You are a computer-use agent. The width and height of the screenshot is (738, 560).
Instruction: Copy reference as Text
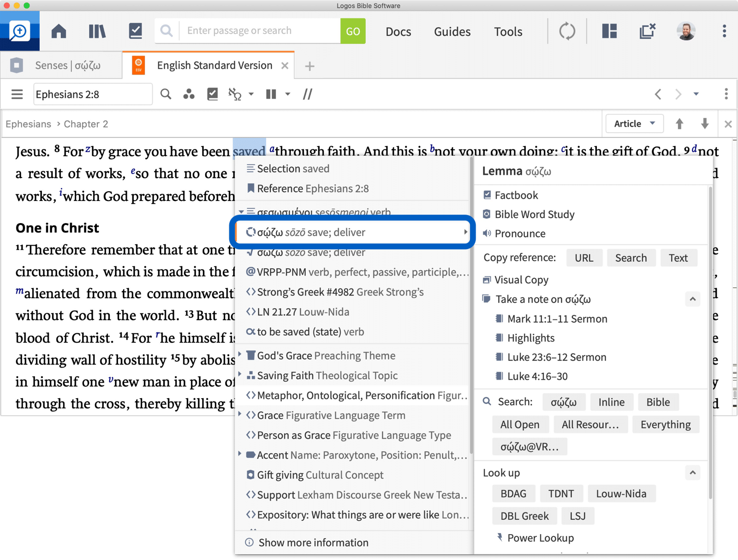pyautogui.click(x=678, y=258)
